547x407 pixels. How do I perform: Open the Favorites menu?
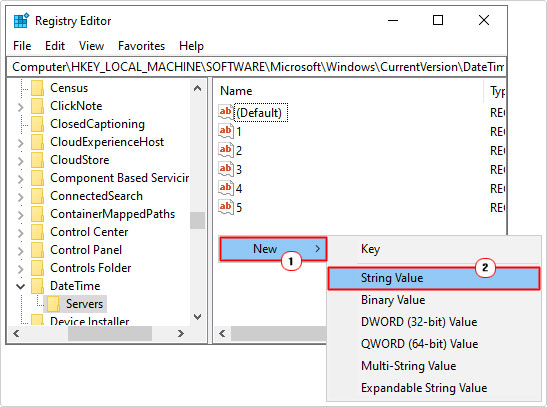click(x=141, y=46)
